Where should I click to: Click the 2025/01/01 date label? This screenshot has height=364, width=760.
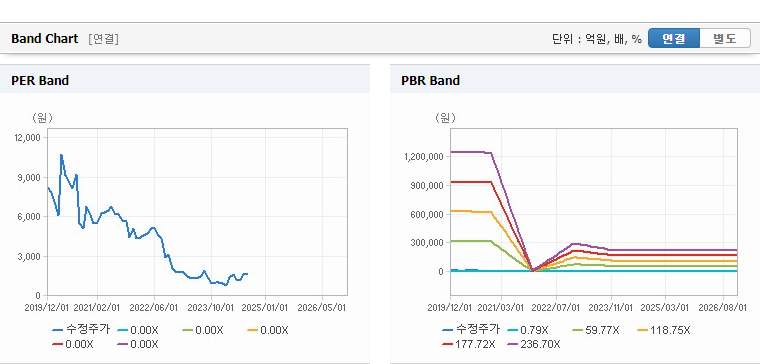(265, 308)
